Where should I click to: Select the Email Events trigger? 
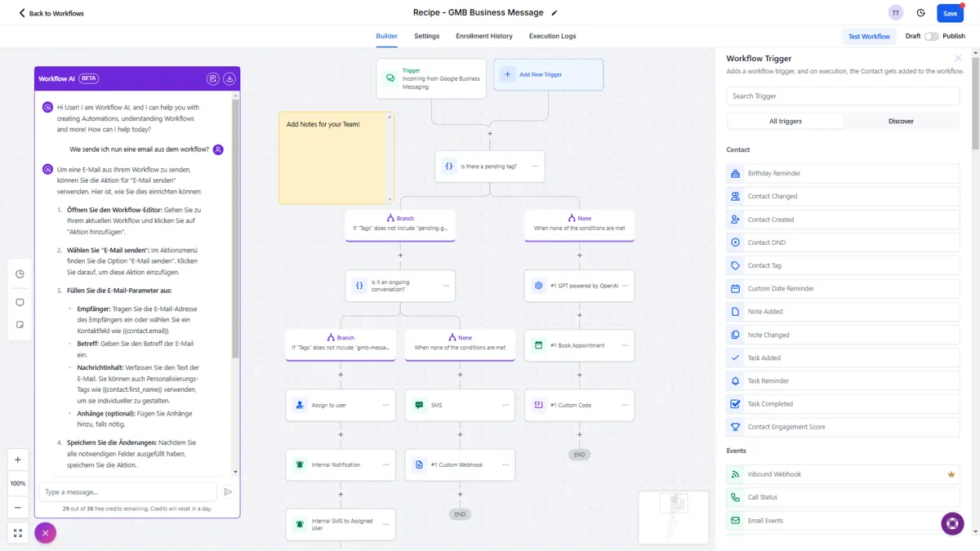tap(843, 520)
